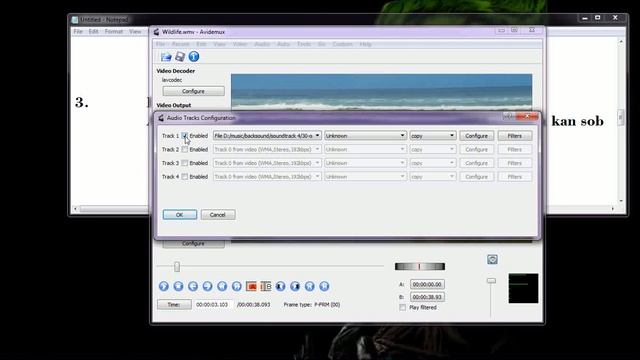Open the Track 4 language dropdown
Image resolution: width=640 pixels, height=360 pixels.
tap(365, 177)
